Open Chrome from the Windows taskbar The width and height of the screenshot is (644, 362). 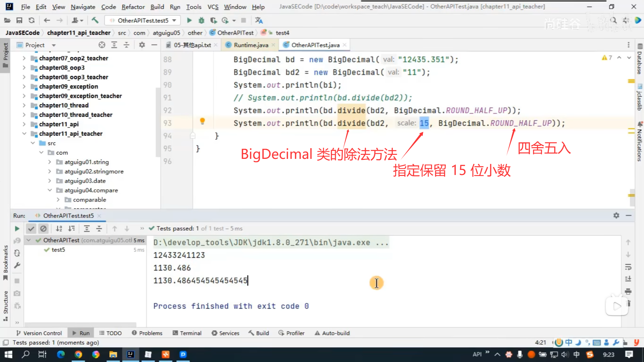tap(78, 354)
